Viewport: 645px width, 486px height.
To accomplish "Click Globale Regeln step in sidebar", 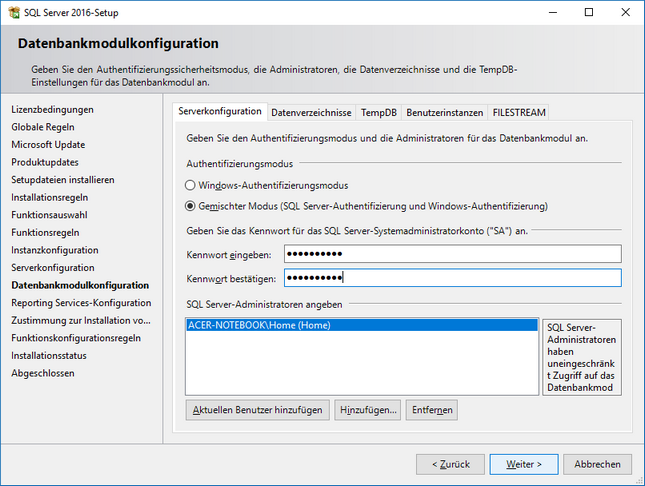I will point(43,127).
